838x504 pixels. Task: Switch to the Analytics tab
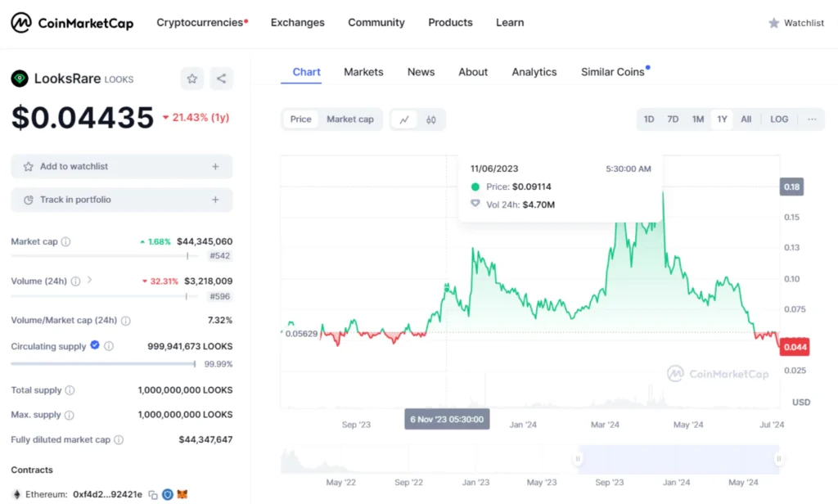(x=534, y=72)
